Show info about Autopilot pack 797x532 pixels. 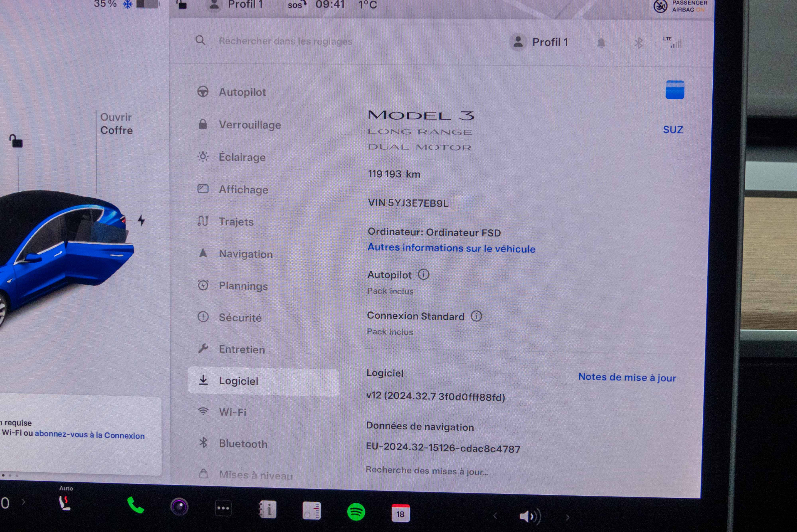424,274
